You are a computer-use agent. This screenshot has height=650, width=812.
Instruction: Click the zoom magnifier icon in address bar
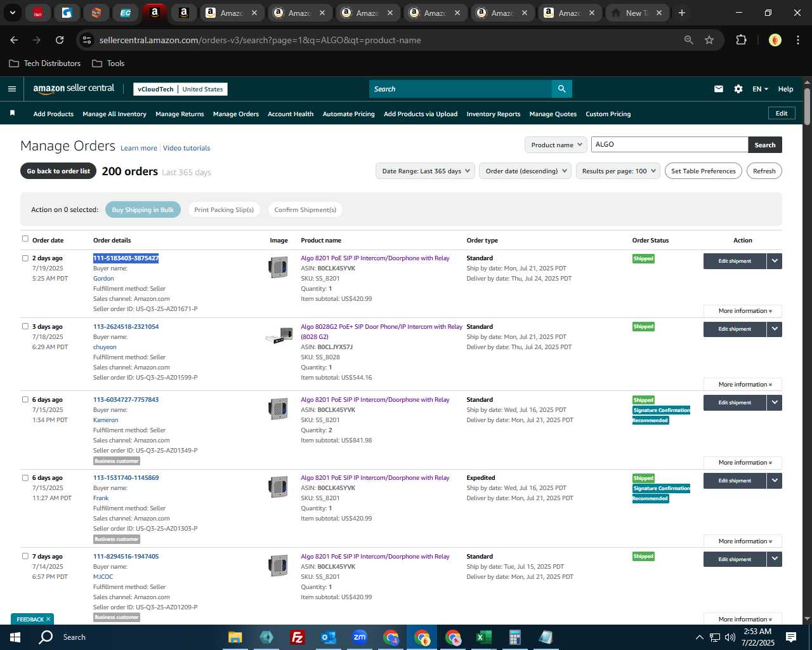pos(689,40)
